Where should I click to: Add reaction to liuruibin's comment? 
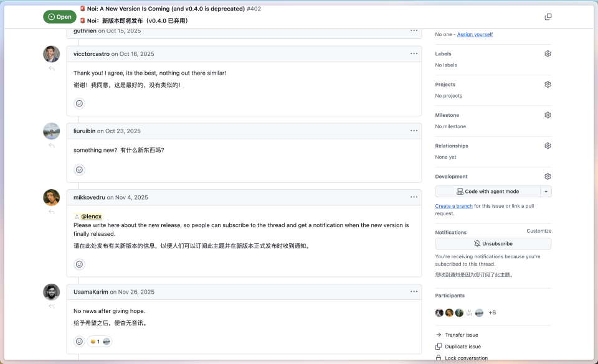pyautogui.click(x=79, y=170)
